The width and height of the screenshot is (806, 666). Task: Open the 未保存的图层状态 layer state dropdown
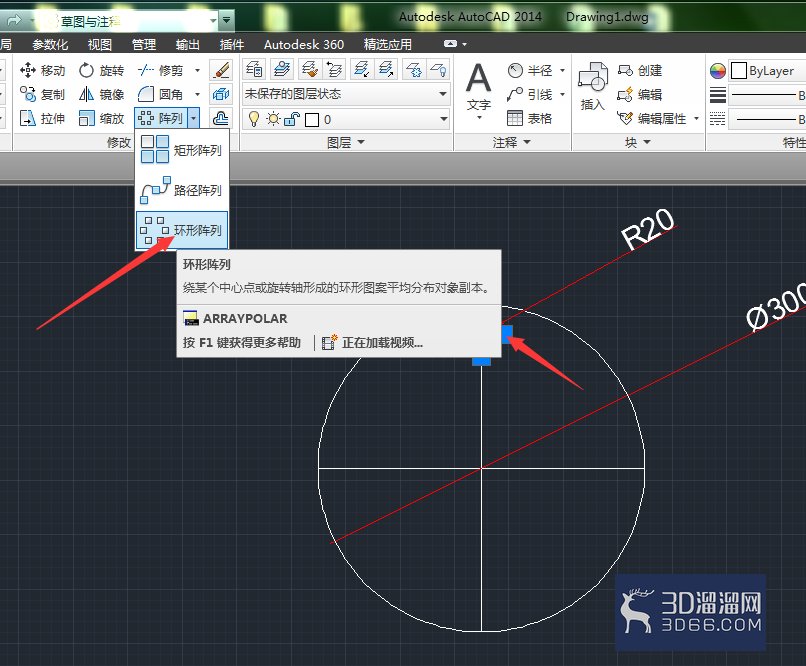443,94
